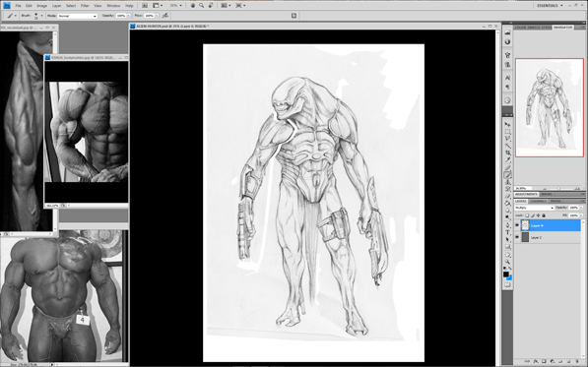588x367 pixels.
Task: Switch to the Paths tab
Action: [x=555, y=201]
